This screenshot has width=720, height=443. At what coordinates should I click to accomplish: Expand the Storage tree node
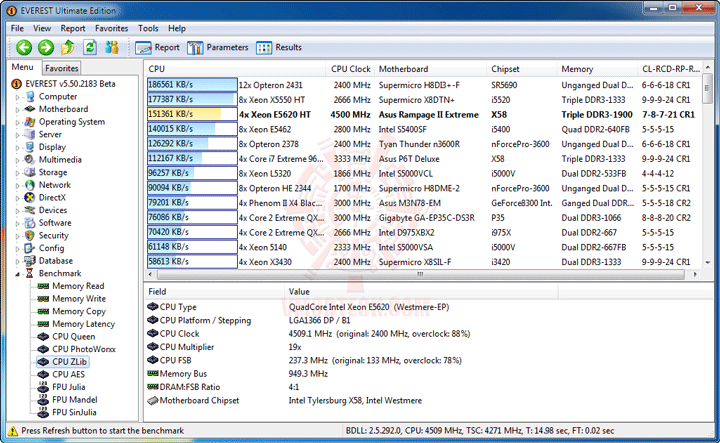pyautogui.click(x=17, y=173)
